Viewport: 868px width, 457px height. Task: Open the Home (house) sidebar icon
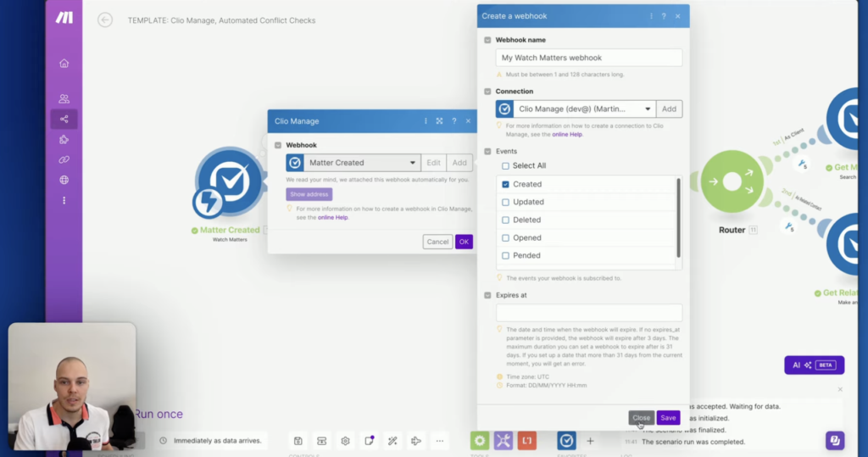click(x=64, y=63)
